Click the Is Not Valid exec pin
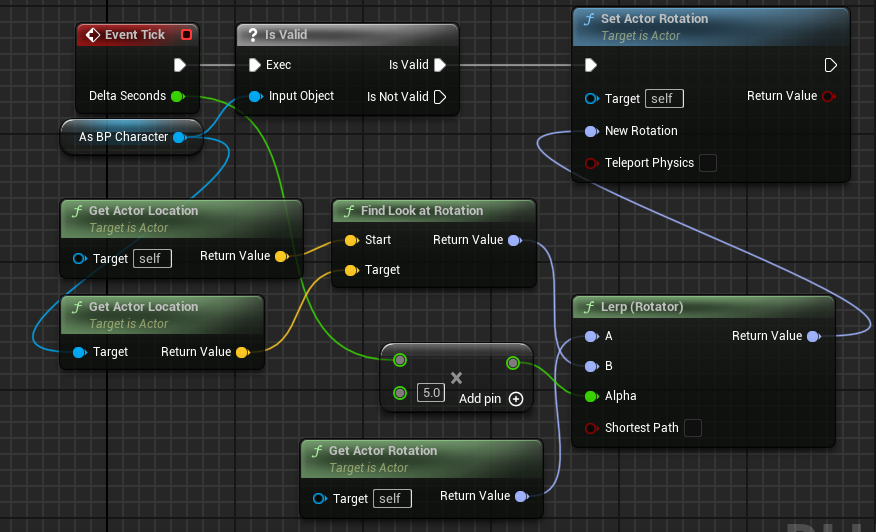876x532 pixels. click(x=440, y=97)
